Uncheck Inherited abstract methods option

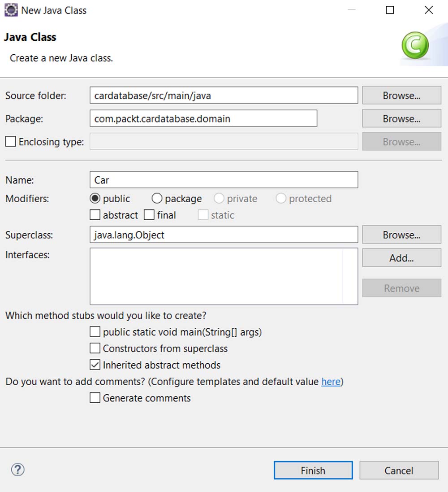pos(95,365)
